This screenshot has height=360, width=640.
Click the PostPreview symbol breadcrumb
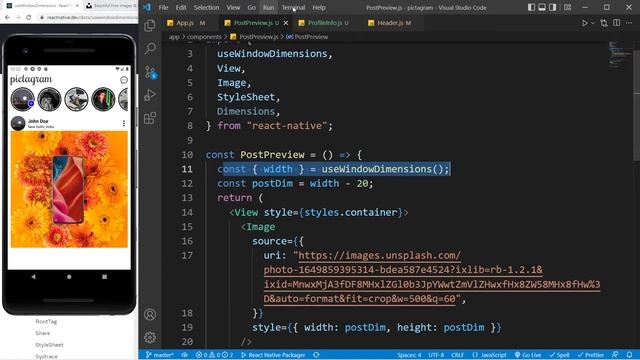pos(307,37)
